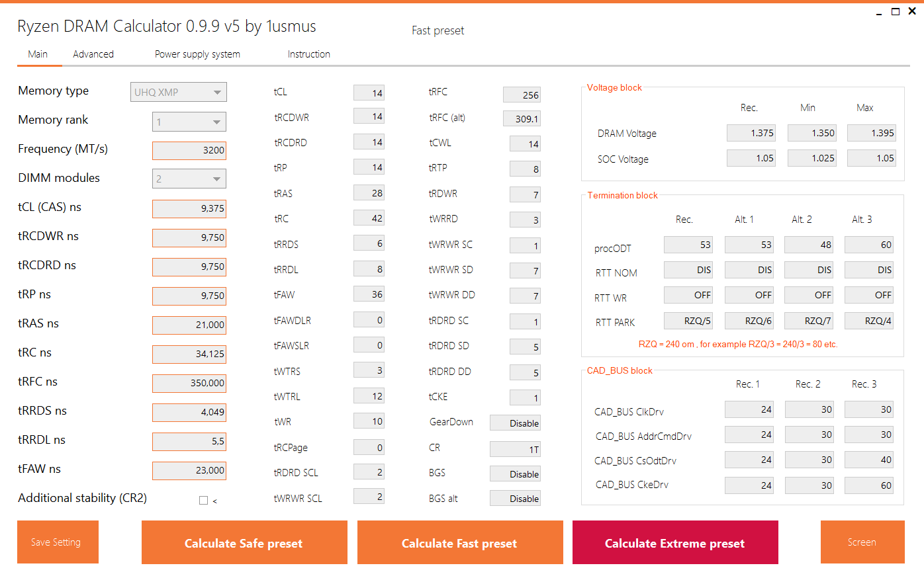
Task: Click the tWR value field
Action: tap(369, 421)
